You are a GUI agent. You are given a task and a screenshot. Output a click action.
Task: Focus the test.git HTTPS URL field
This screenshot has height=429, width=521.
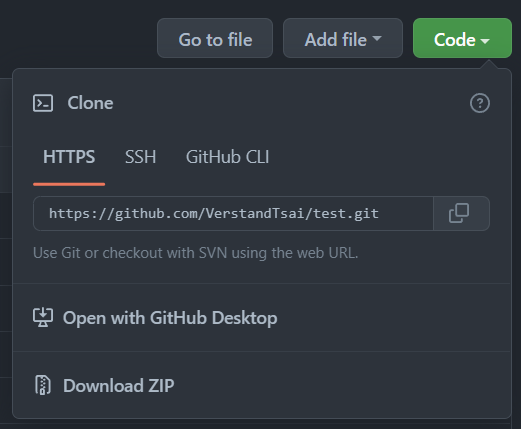click(233, 213)
